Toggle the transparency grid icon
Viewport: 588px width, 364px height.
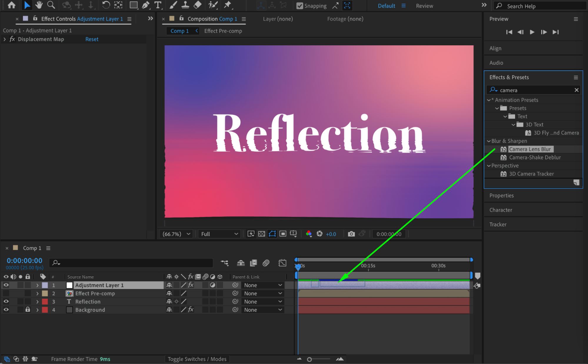click(x=261, y=234)
